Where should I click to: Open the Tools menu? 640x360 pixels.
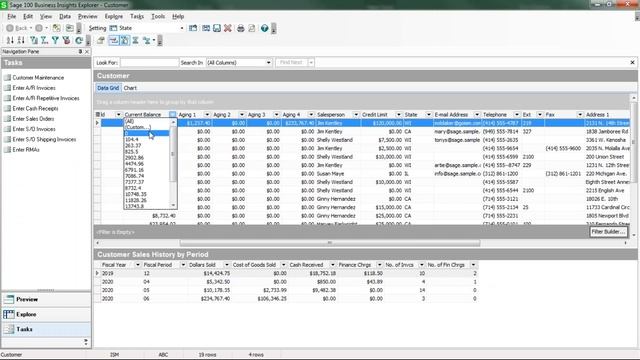tap(158, 16)
